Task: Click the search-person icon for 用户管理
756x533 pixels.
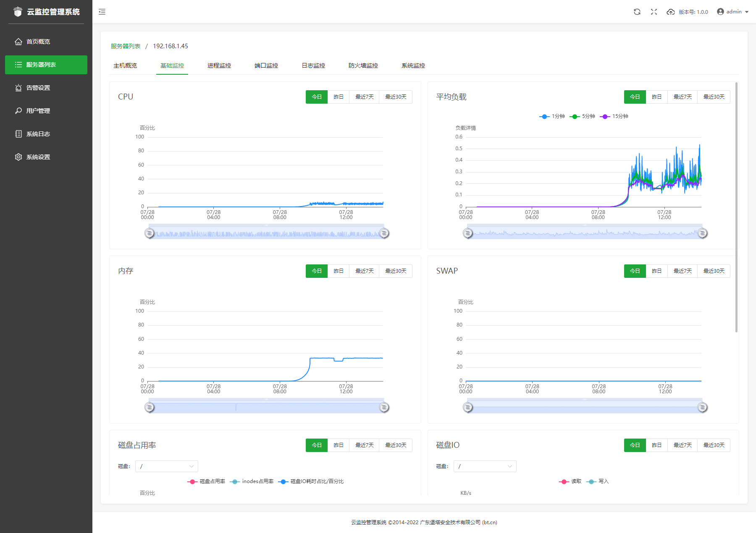Action: coord(18,111)
